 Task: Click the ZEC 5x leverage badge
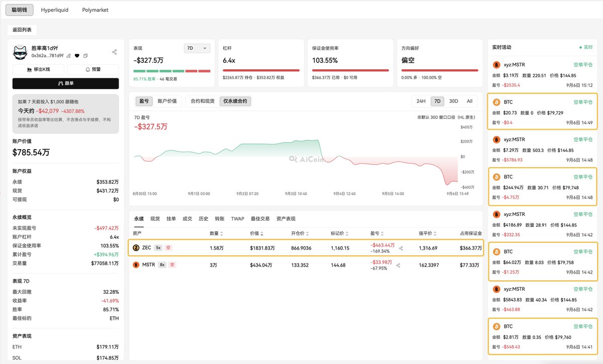pos(158,248)
